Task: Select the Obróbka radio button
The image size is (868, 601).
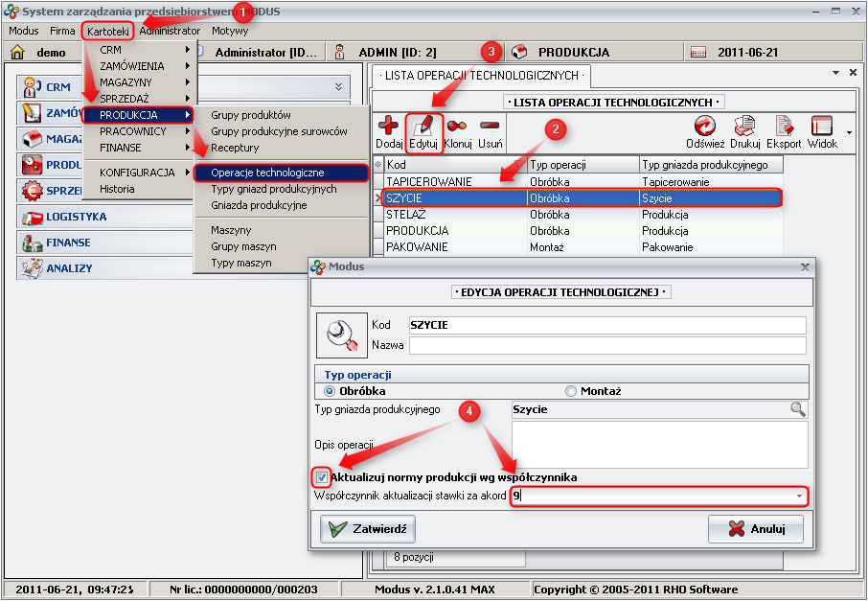Action: tap(331, 391)
